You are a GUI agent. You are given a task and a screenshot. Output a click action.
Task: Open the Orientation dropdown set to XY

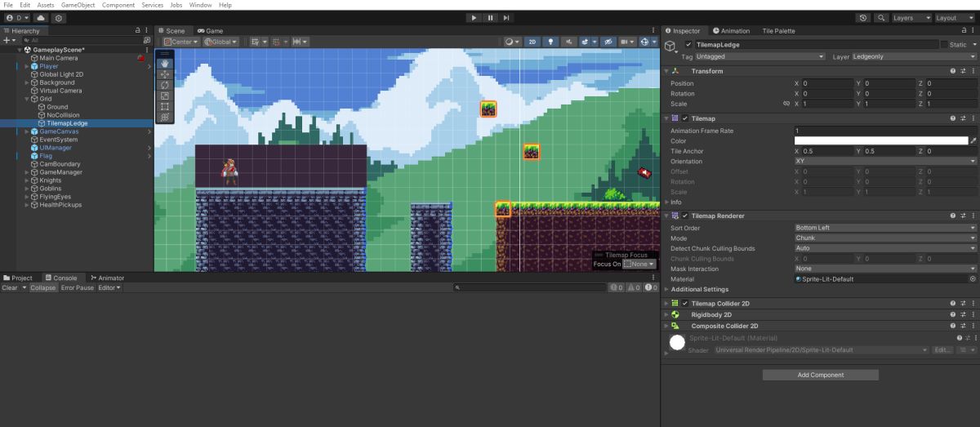tap(885, 161)
